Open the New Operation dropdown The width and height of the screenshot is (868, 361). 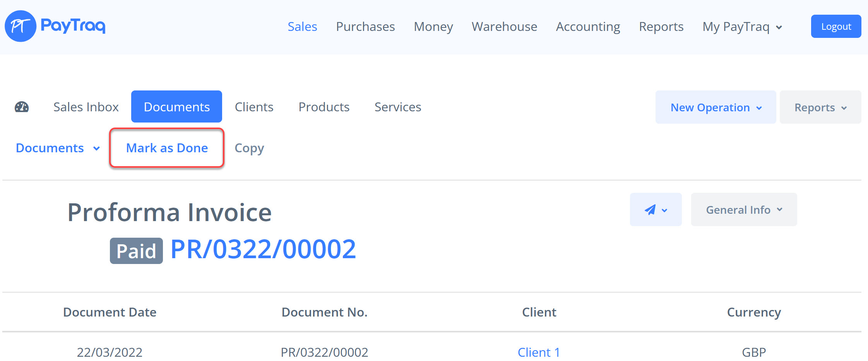pos(716,107)
